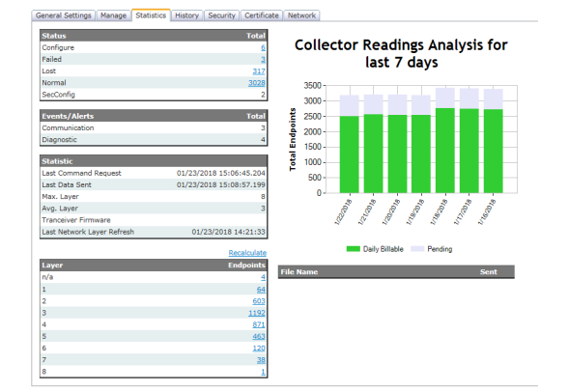Click the 1/18/2018 green chart bar
Screen dimensions: 568x392
coord(445,151)
